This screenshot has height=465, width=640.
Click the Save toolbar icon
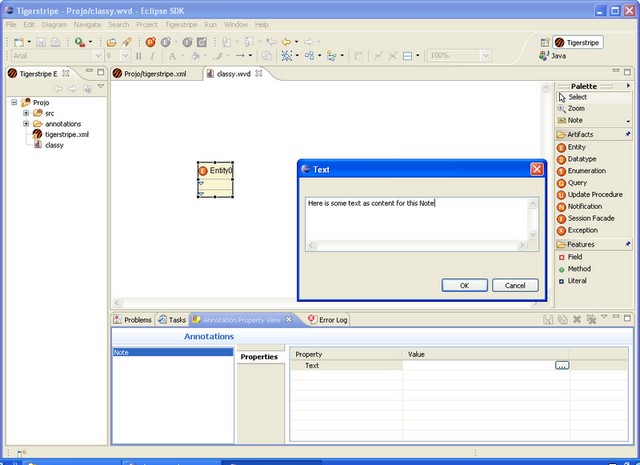click(41, 42)
